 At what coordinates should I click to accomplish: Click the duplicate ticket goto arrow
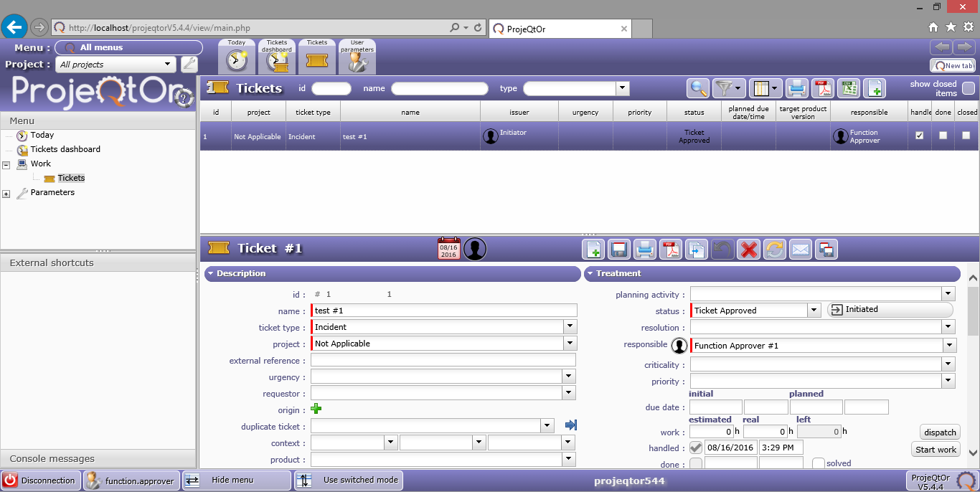click(571, 425)
